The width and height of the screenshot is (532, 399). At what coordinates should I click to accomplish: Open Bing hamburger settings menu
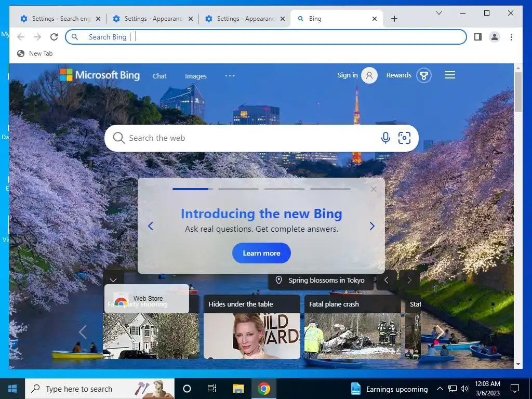(450, 75)
